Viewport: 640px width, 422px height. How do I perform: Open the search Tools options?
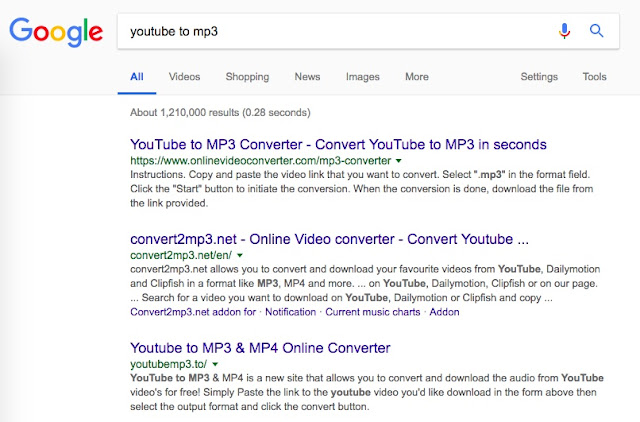[x=594, y=77]
